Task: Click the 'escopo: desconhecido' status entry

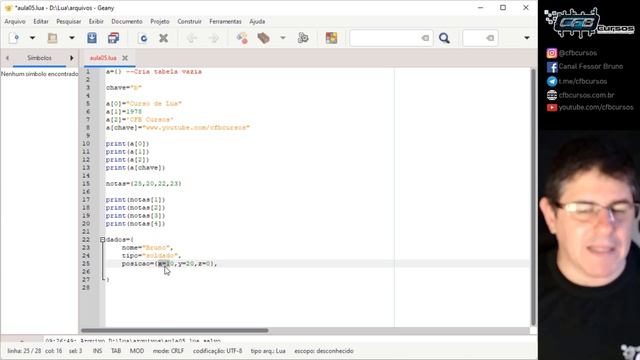Action: [x=324, y=351]
